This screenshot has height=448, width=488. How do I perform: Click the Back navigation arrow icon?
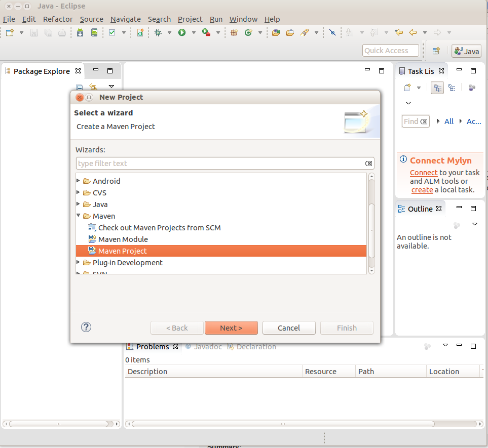click(x=413, y=32)
